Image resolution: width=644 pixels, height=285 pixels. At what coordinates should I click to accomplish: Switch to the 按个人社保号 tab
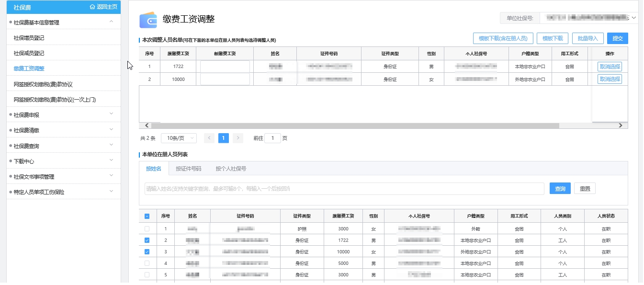pos(231,169)
